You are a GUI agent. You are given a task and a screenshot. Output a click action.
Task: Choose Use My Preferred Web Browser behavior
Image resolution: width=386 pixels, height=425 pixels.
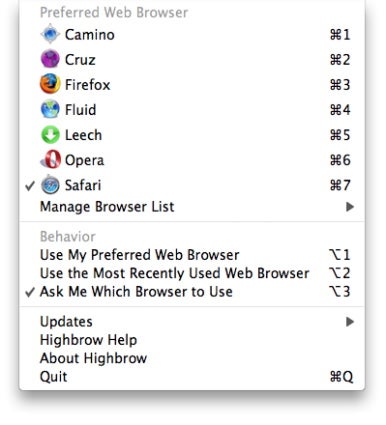tap(192, 255)
